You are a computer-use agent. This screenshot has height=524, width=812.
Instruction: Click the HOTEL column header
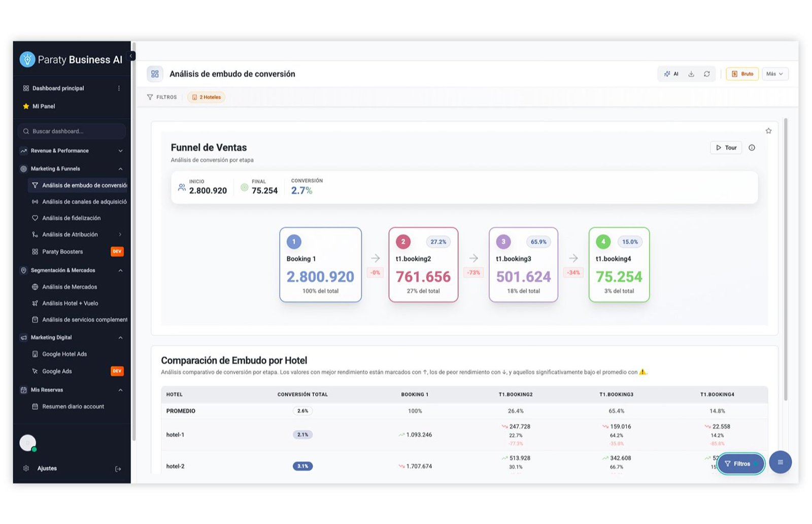point(175,395)
